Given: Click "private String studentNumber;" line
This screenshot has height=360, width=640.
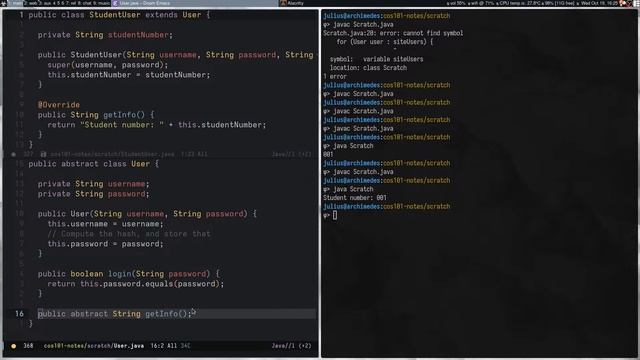Looking at the screenshot, I should click(x=105, y=35).
